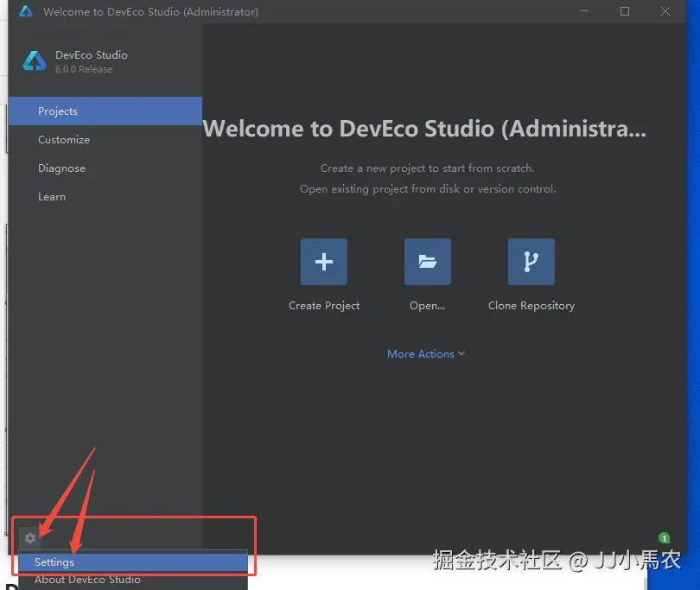The width and height of the screenshot is (700, 590).
Task: Click the 'Create a new project' hint text
Action: click(427, 168)
